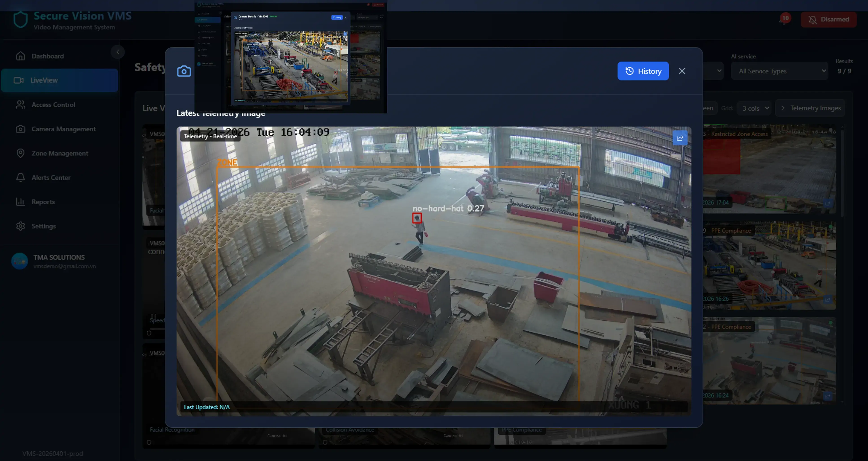The width and height of the screenshot is (868, 461).
Task: Share the 16:24 PPE Compliance thumbnail
Action: coord(828,396)
